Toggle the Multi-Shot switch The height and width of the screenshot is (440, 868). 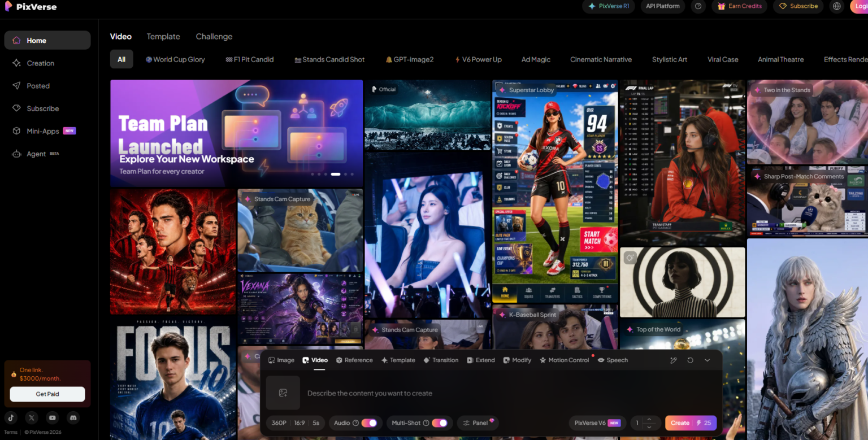coord(440,423)
